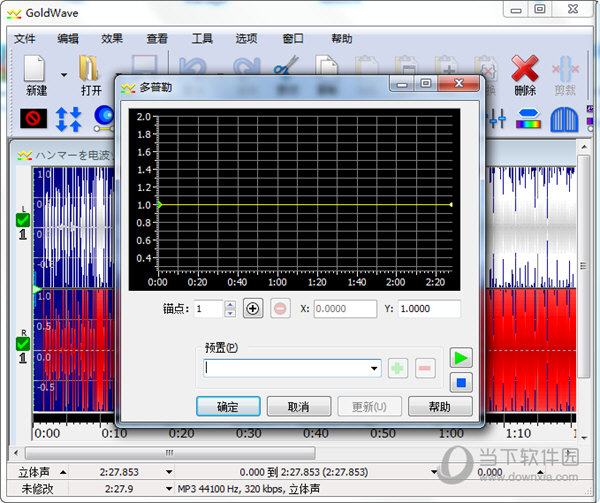Open the 选项 (Options) menu
This screenshot has height=503, width=600.
pos(246,39)
